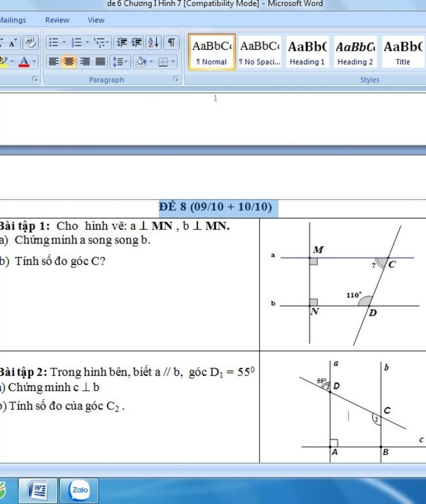
Task: Open Zalo from the taskbar
Action: pyautogui.click(x=80, y=490)
